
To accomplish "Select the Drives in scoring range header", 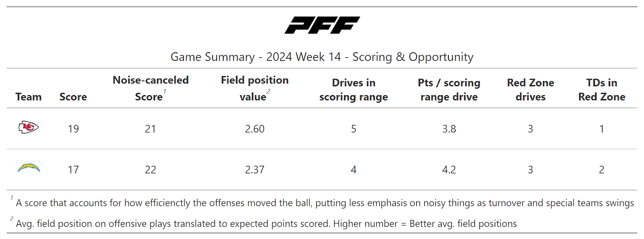I will (353, 89).
